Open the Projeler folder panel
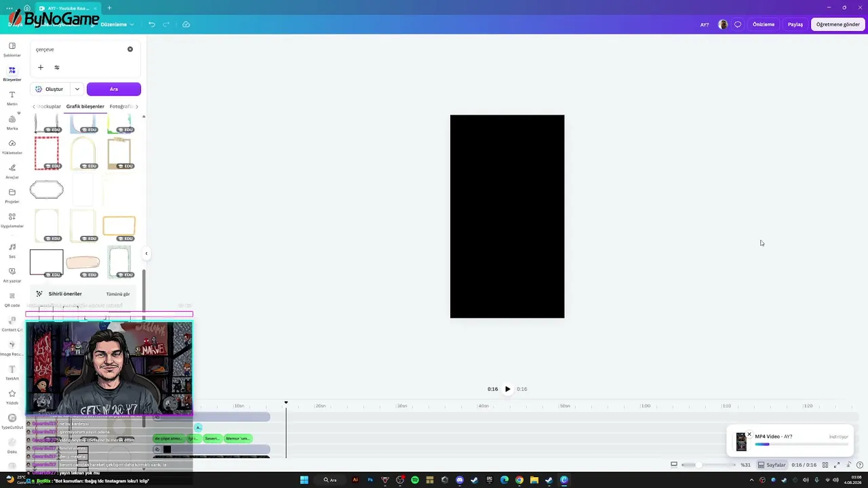Viewport: 868px width, 488px height. point(12,196)
